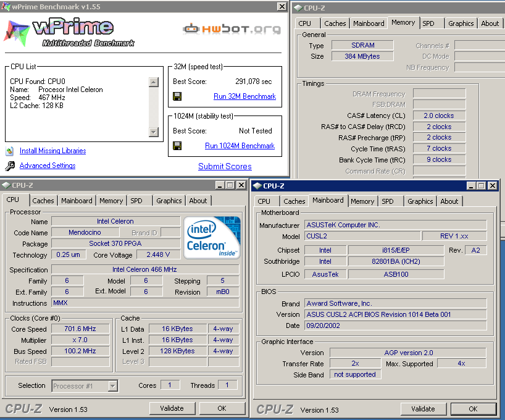This screenshot has width=505, height=420.
Task: Click the floppy save icon beside 32M score
Action: click(x=177, y=96)
